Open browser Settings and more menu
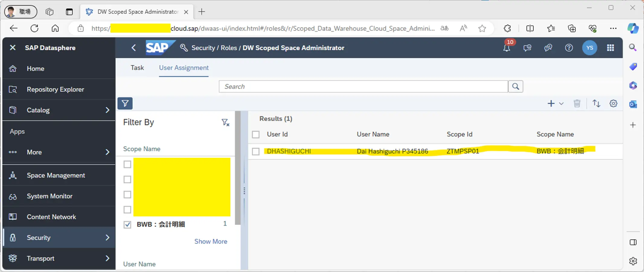The width and height of the screenshot is (644, 272). (613, 28)
